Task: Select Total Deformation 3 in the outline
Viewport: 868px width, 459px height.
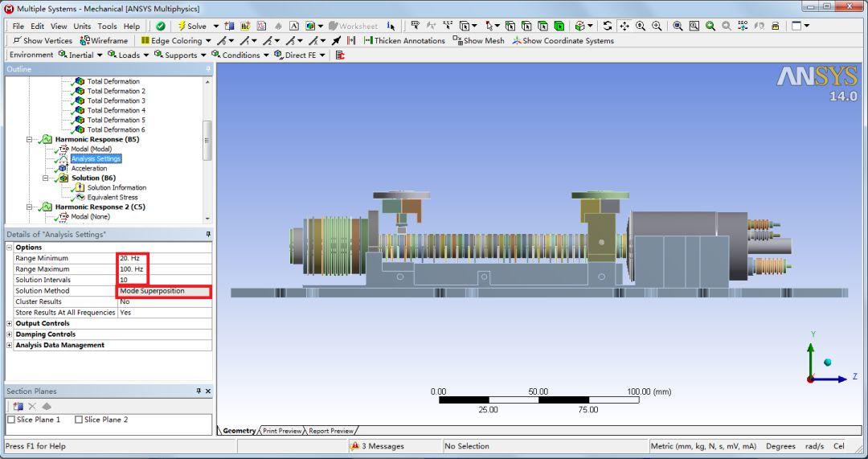Action: [x=117, y=100]
